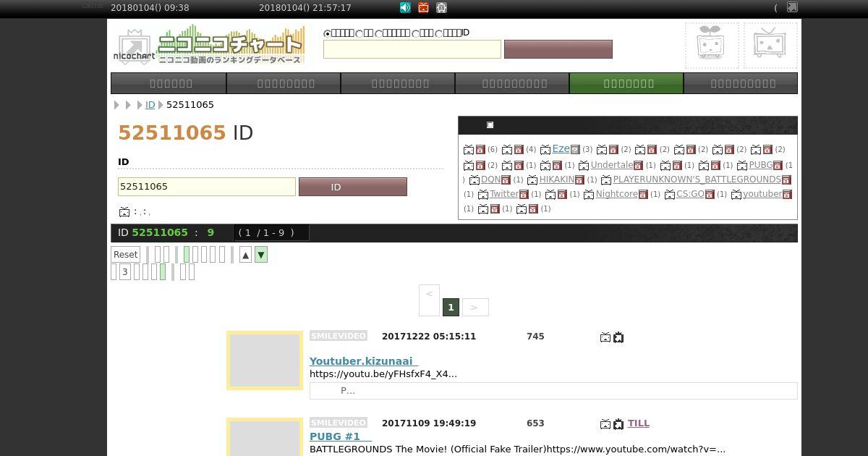Image resolution: width=868 pixels, height=456 pixels.
Task: Open the PUBG tag link
Action: [x=761, y=165]
